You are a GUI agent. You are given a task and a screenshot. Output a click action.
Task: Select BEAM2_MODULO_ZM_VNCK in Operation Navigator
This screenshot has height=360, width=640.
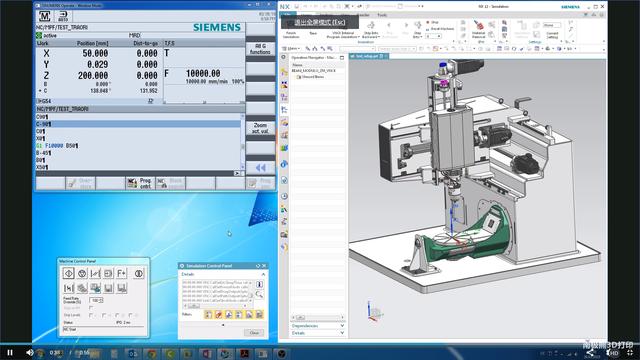coord(314,71)
